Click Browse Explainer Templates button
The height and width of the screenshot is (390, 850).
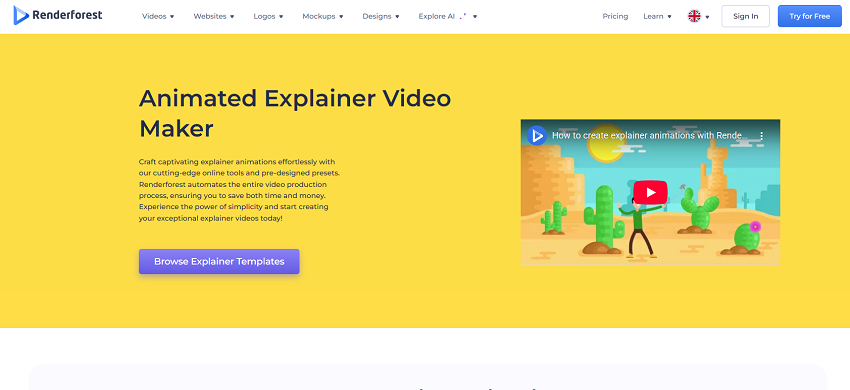point(219,261)
